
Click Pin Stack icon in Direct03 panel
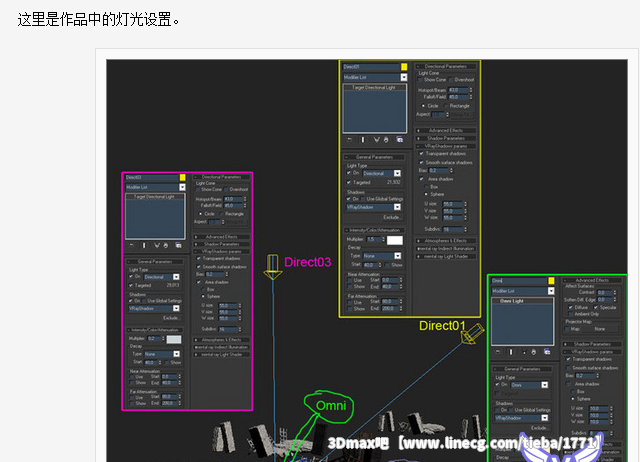[x=131, y=245]
